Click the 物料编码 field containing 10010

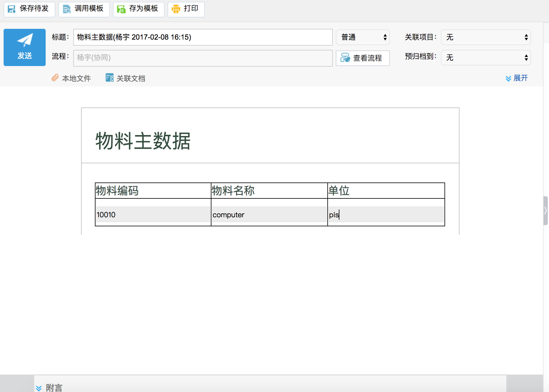point(153,215)
